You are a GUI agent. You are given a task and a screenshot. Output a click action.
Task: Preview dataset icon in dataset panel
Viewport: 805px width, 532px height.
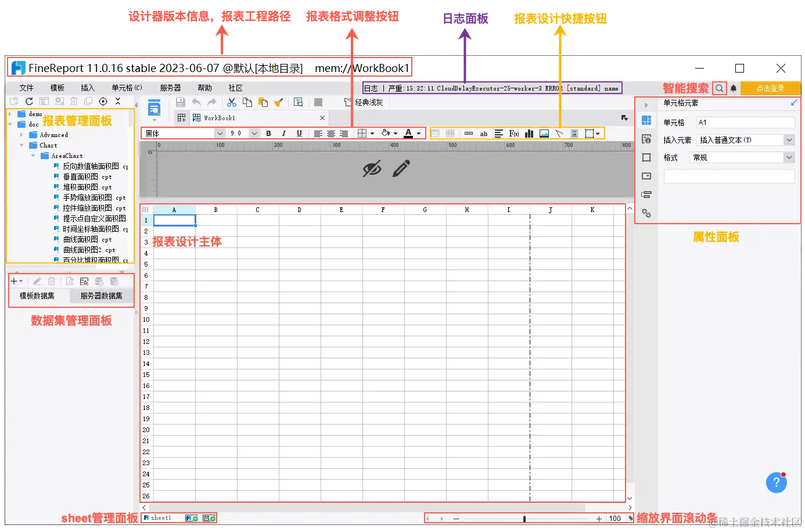coord(69,281)
